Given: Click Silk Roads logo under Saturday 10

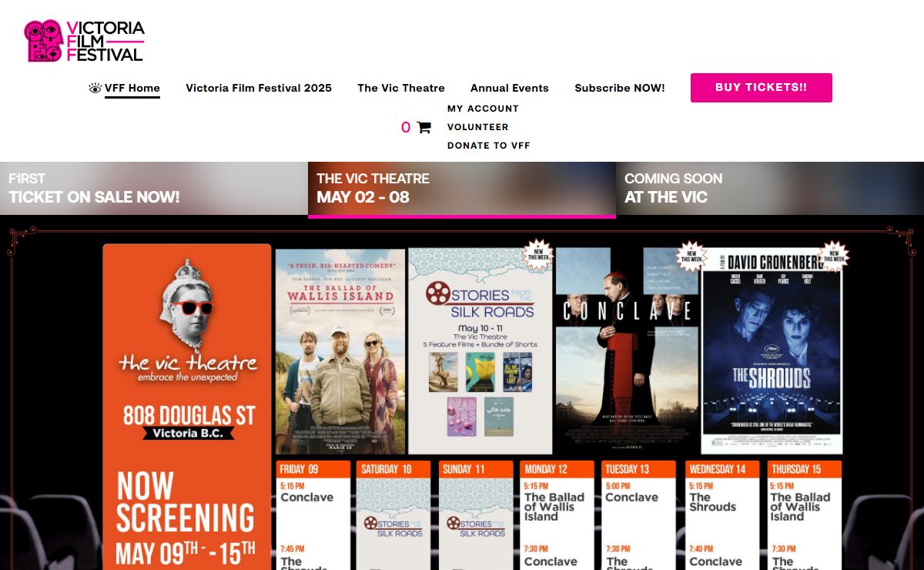Looking at the screenshot, I should point(393,525).
